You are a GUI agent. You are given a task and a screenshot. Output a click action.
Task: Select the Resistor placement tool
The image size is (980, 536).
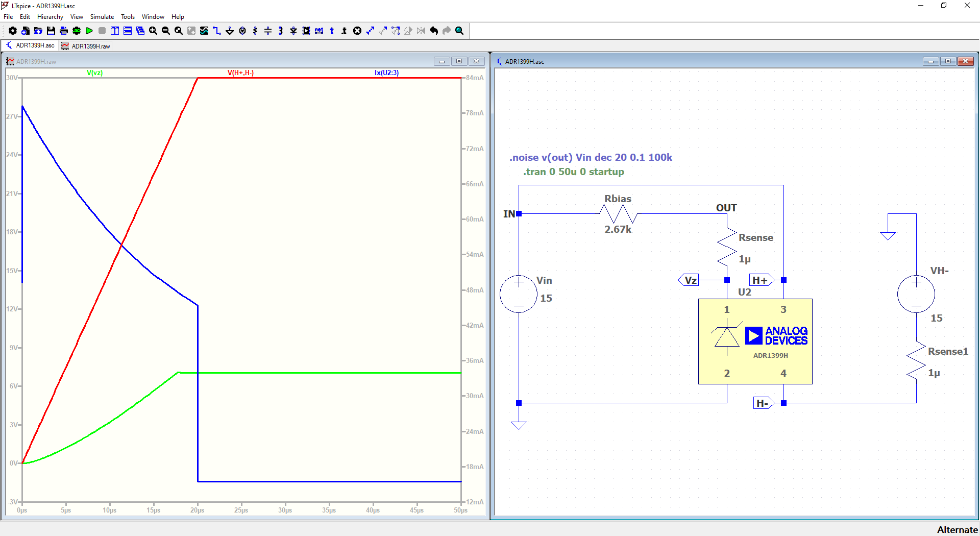point(255,31)
